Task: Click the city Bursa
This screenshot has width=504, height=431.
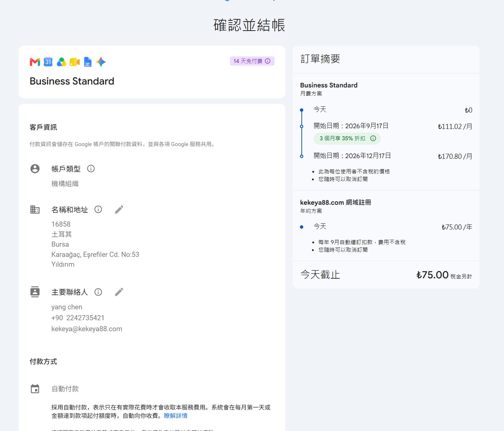Action: pyautogui.click(x=60, y=244)
